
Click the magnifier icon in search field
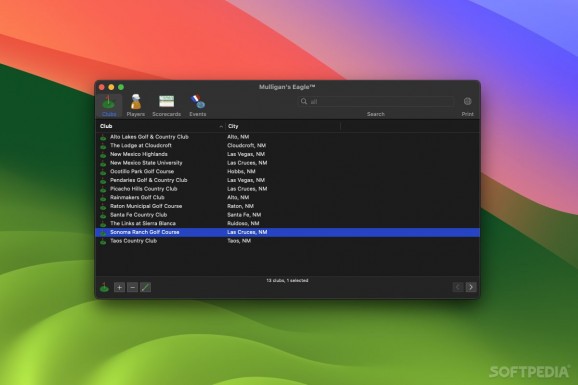point(304,101)
